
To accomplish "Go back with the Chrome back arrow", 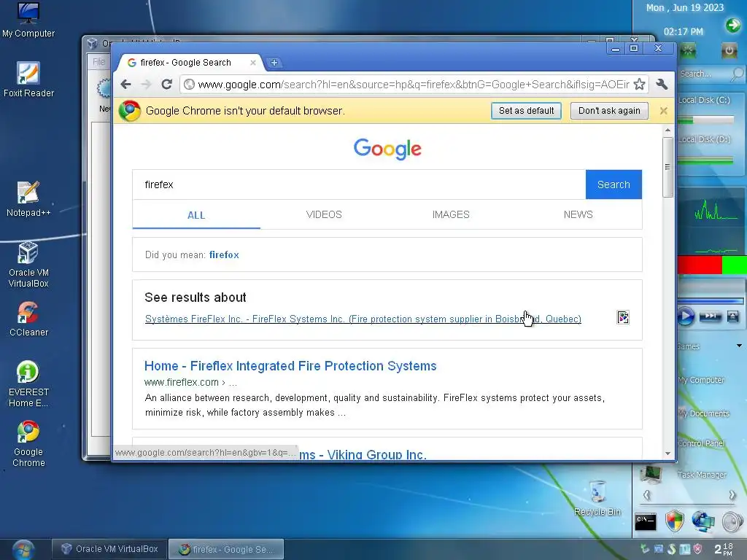I will coord(125,85).
